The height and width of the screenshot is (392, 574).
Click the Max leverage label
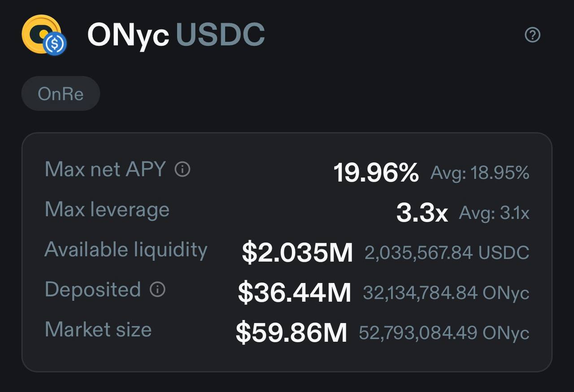click(x=107, y=209)
